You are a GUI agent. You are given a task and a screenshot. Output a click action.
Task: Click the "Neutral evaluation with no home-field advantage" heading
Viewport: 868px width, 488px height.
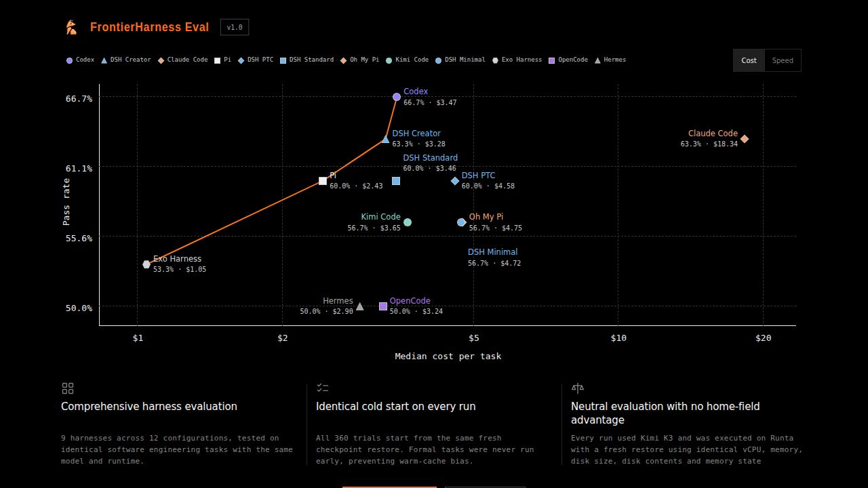coord(665,413)
